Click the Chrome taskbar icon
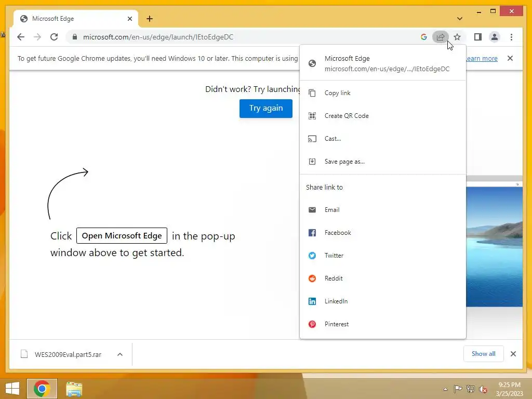Screen dimensions: 532x399 click(42, 389)
